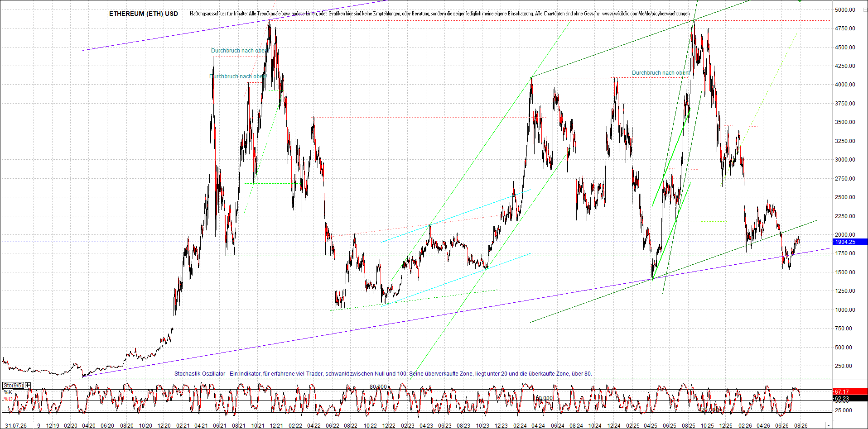Click the 50.000 level label in the oscillator

pos(544,398)
